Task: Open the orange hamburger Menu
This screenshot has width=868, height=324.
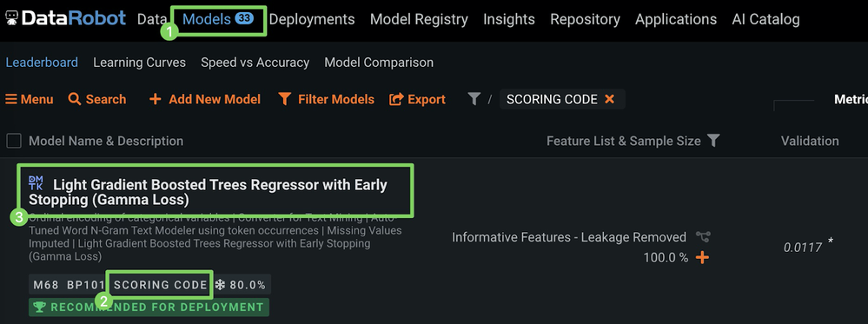Action: coord(30,99)
